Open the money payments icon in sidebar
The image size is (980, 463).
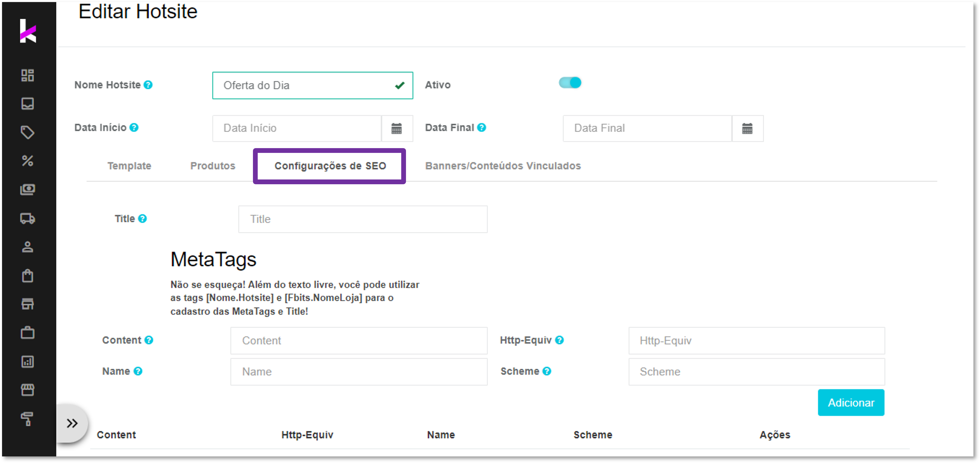coord(28,190)
